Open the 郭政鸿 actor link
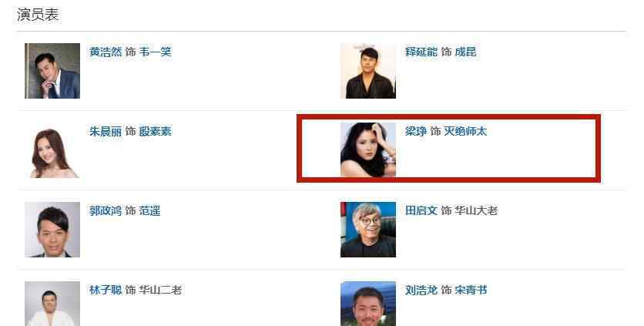This screenshot has width=644, height=326. 106,210
